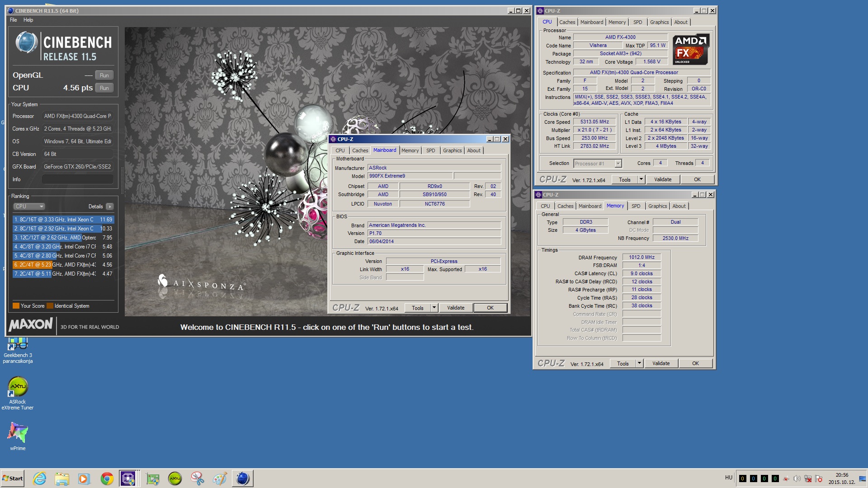Click the Cinebench globe logo
Screen dimensions: 868x488
click(x=26, y=43)
